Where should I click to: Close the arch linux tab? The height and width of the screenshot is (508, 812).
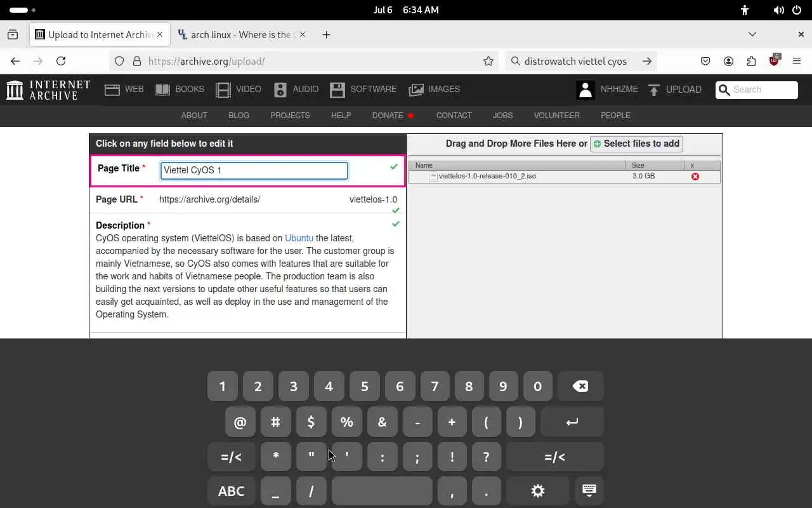click(303, 34)
